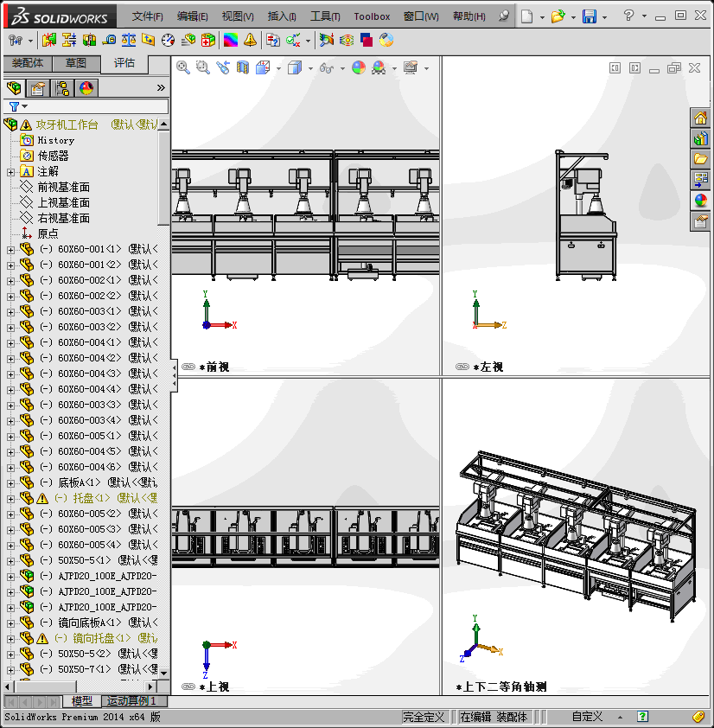Click the Interference Detection icon
The width and height of the screenshot is (714, 728).
[x=48, y=41]
